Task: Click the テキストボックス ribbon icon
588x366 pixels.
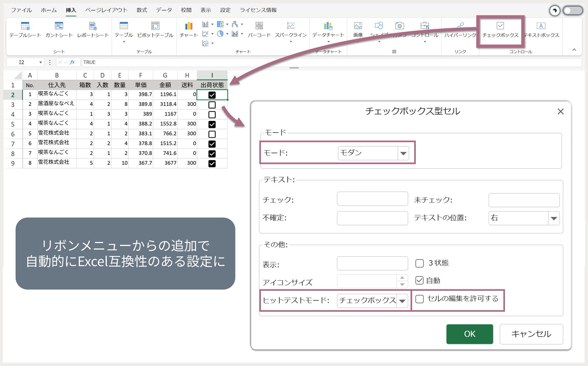Action: coord(541,30)
